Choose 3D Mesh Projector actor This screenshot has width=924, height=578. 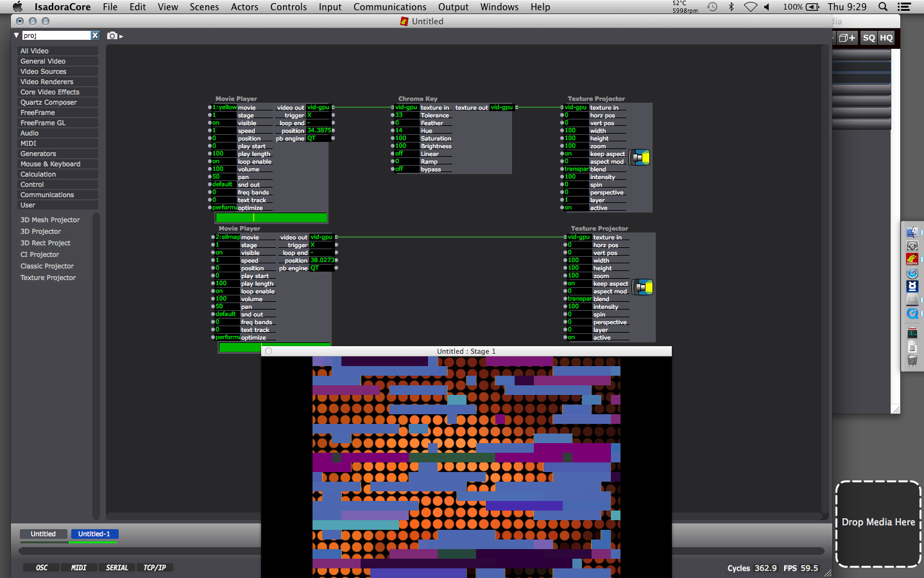pyautogui.click(x=50, y=220)
